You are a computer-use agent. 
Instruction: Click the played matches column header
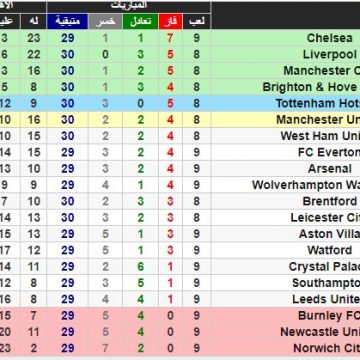(196, 22)
